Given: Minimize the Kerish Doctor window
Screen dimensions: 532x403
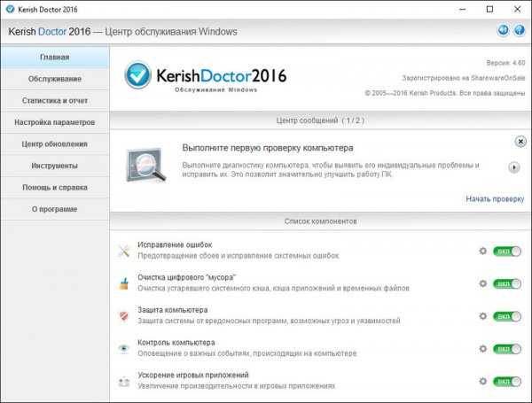Looking at the screenshot, I should pos(462,10).
